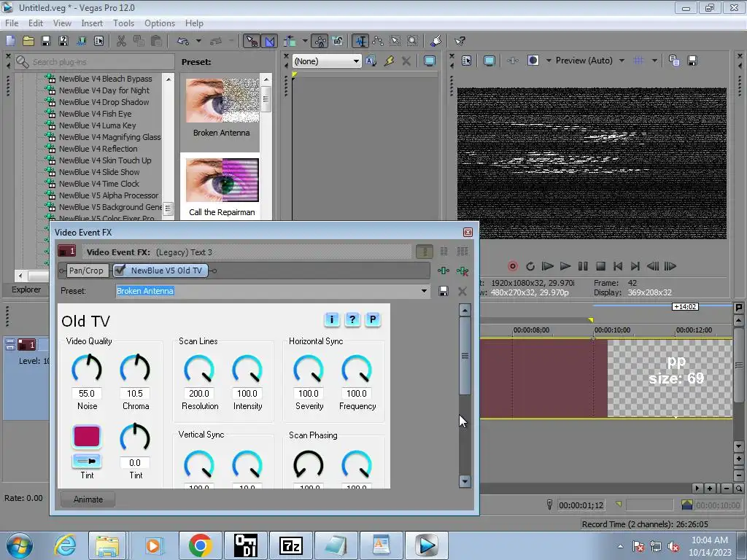Toggle Ignore Event Grouping
The image size is (747, 560).
point(337,41)
